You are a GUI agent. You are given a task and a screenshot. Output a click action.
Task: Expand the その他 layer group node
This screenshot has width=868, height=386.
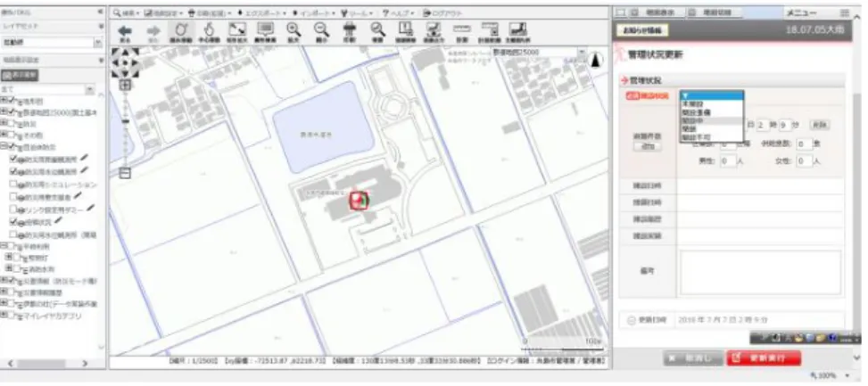point(4,135)
